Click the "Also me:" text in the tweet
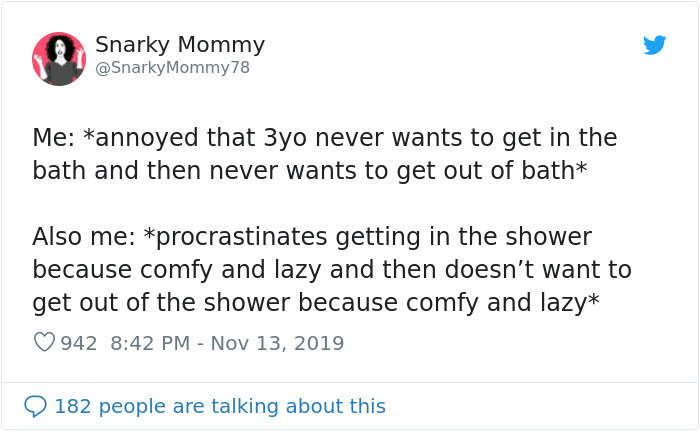 (x=84, y=237)
